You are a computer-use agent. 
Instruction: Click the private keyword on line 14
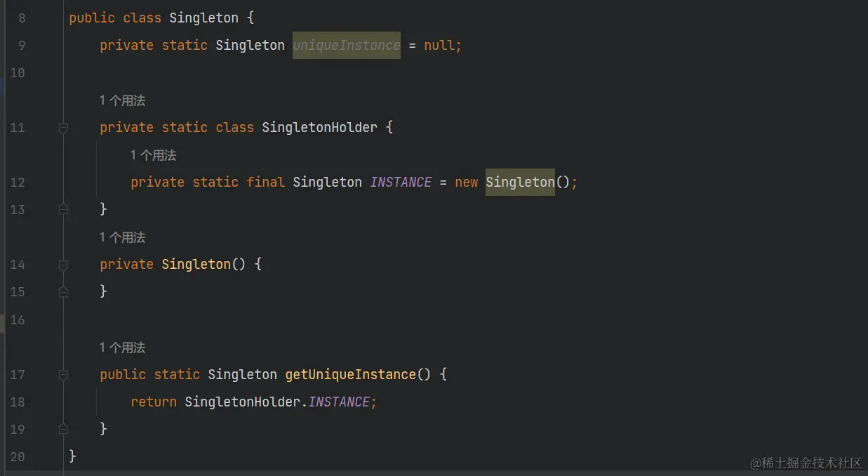[x=127, y=265]
